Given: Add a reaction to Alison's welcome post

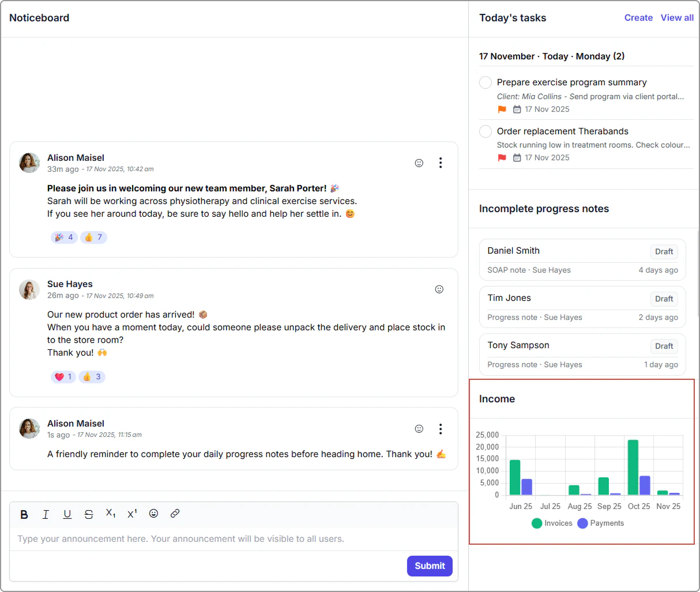Looking at the screenshot, I should click(419, 163).
